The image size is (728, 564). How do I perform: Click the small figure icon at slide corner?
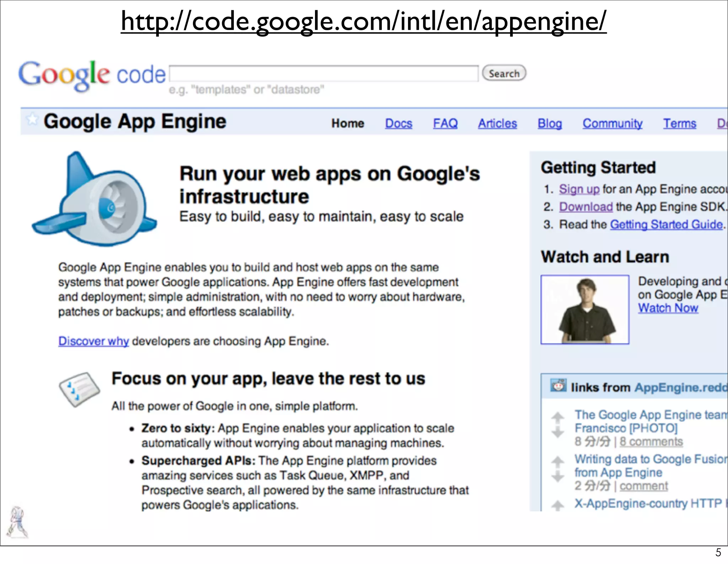click(17, 522)
